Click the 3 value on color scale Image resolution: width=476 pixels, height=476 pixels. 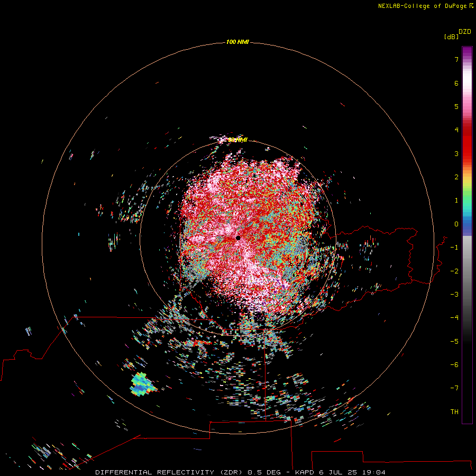coord(456,153)
